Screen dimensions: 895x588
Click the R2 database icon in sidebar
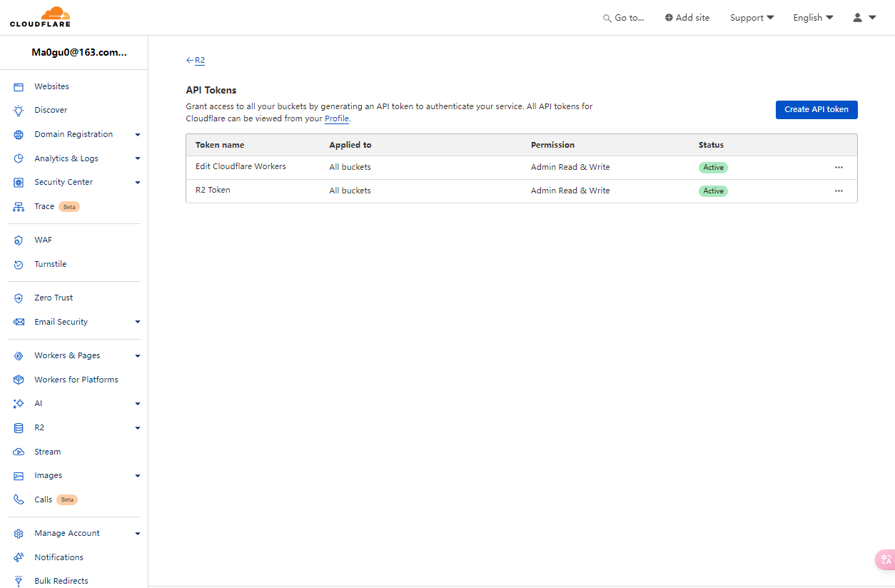click(19, 428)
